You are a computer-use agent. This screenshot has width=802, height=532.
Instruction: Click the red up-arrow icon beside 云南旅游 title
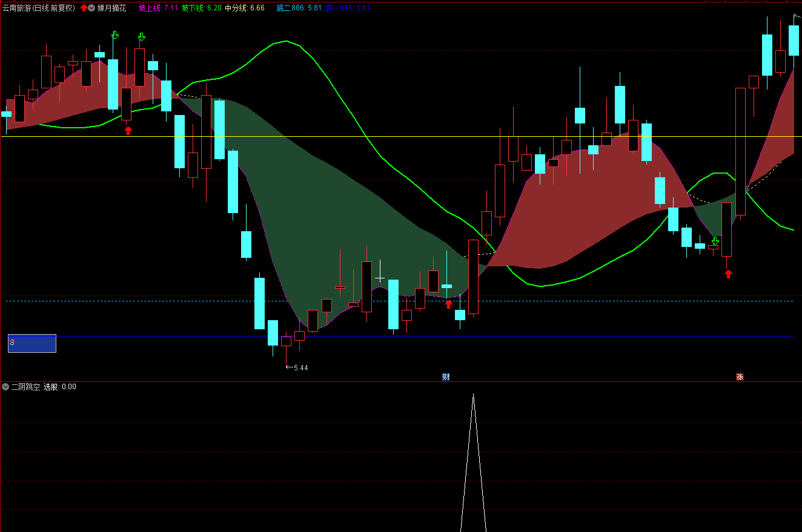(x=84, y=8)
